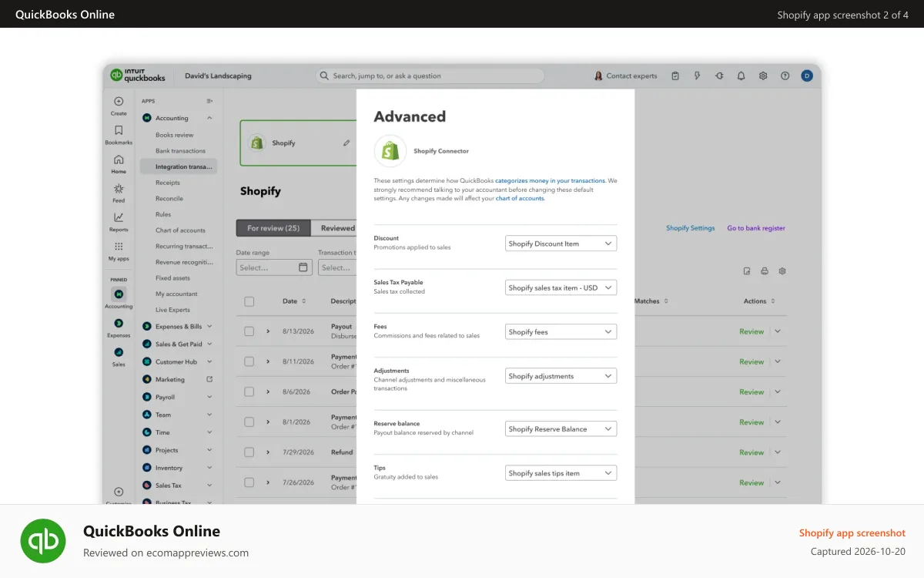This screenshot has height=578, width=924.
Task: Select the checkbox for the 8/1/2026 row
Action: (x=249, y=422)
